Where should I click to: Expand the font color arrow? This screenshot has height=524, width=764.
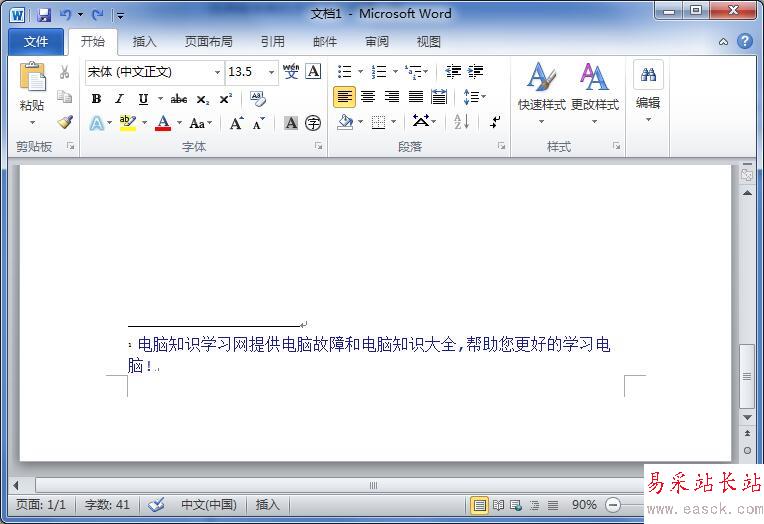tap(179, 123)
